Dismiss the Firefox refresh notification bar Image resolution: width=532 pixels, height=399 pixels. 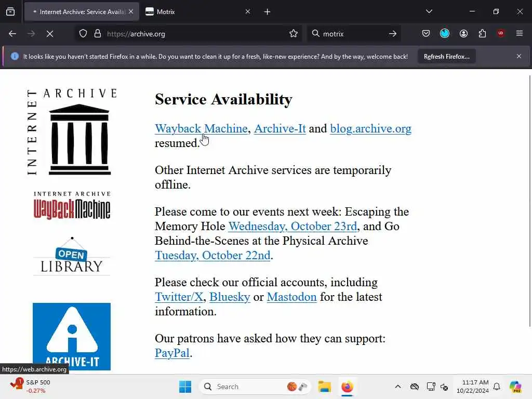point(519,56)
